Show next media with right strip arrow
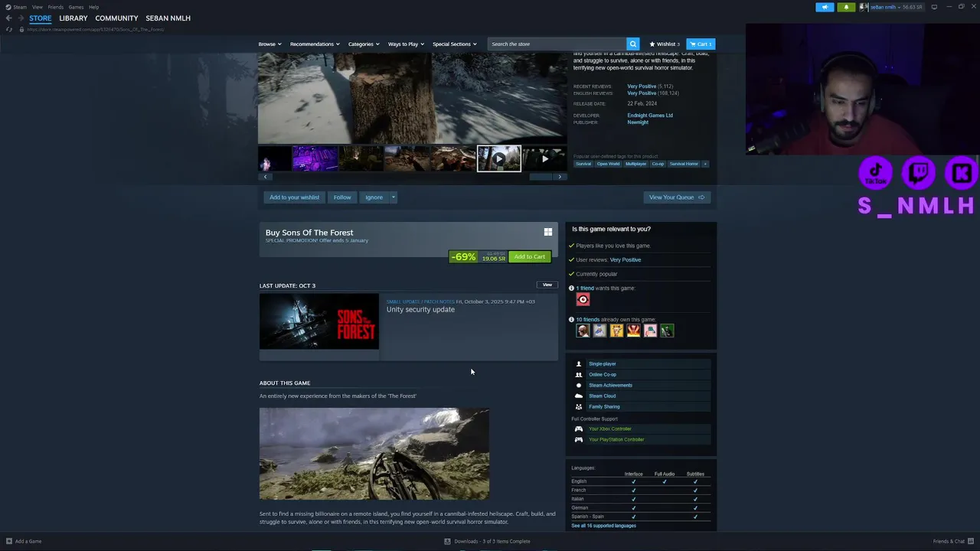 coord(560,177)
